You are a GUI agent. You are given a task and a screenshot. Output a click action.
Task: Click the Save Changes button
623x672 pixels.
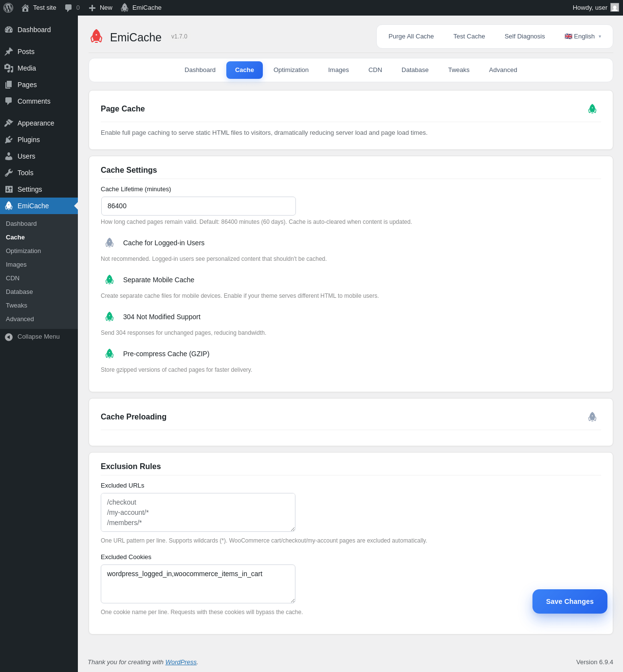coord(570,601)
